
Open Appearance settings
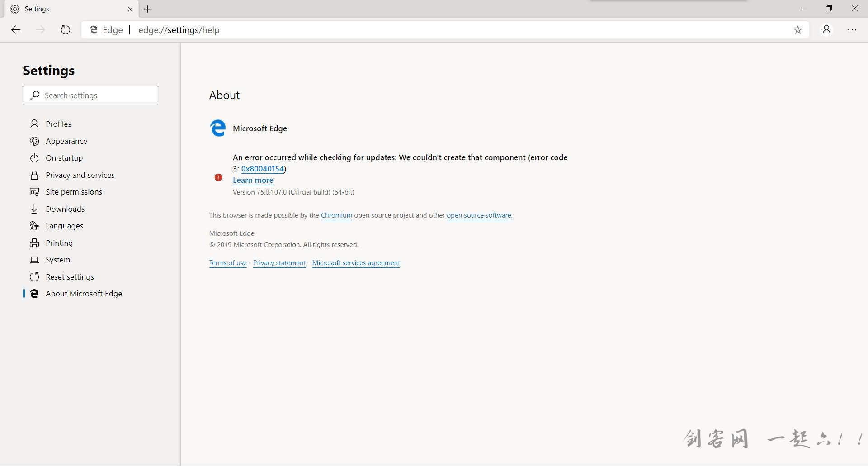(66, 141)
